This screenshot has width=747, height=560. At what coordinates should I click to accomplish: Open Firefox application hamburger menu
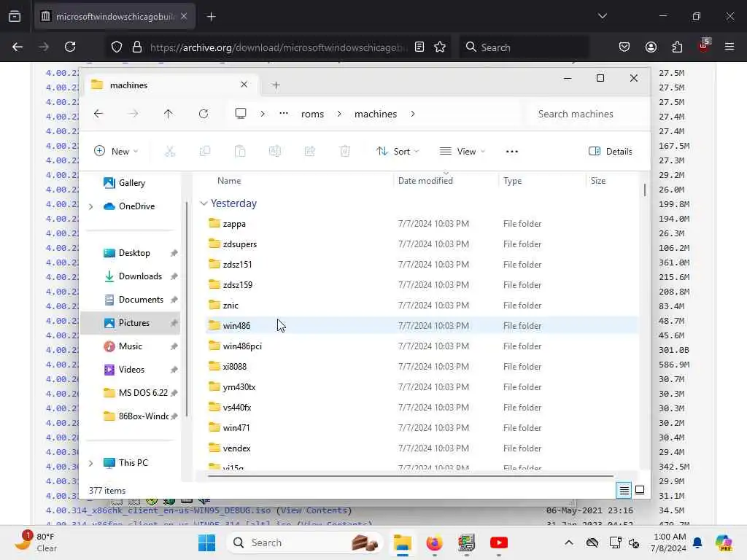coord(729,47)
